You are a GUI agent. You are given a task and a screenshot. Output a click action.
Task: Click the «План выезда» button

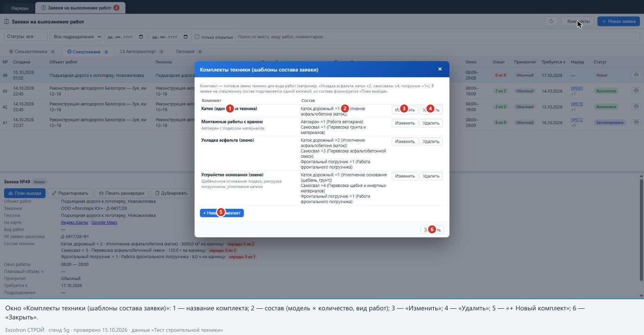[25, 193]
